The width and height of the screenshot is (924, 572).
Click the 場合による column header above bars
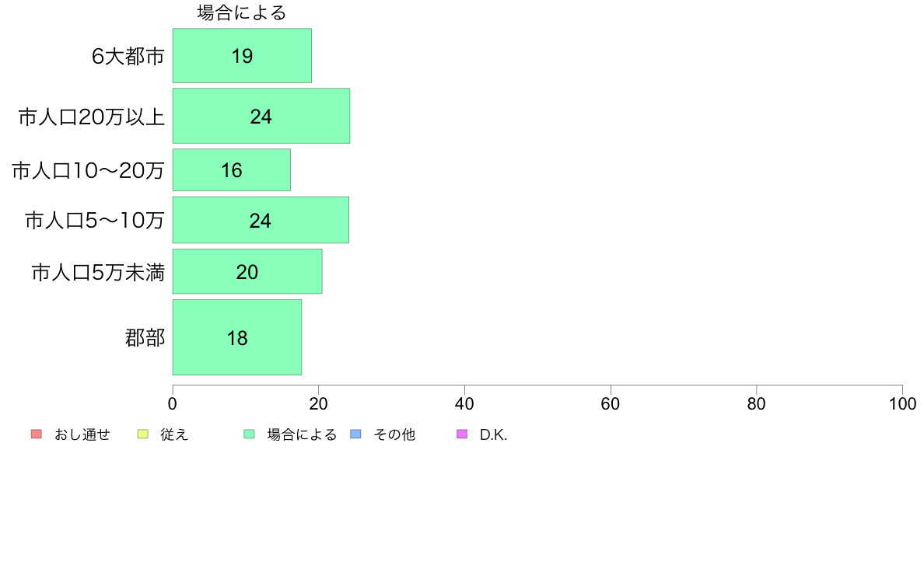(242, 12)
